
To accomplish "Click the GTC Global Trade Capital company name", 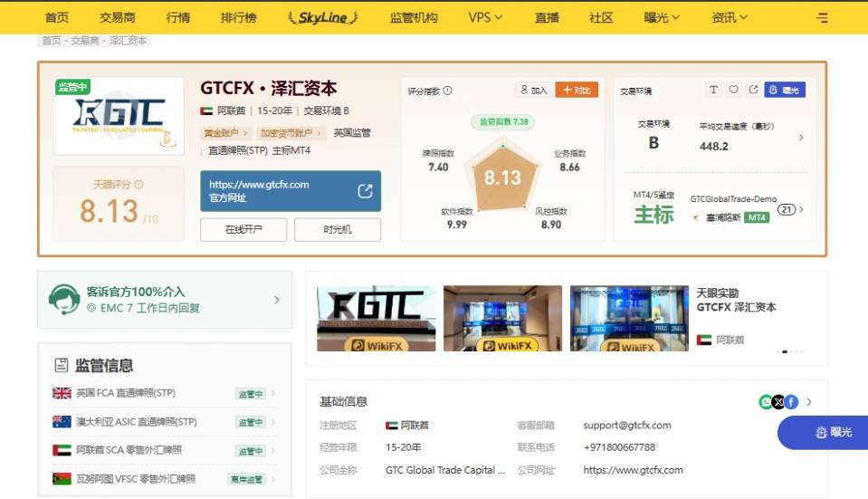I will point(445,470).
